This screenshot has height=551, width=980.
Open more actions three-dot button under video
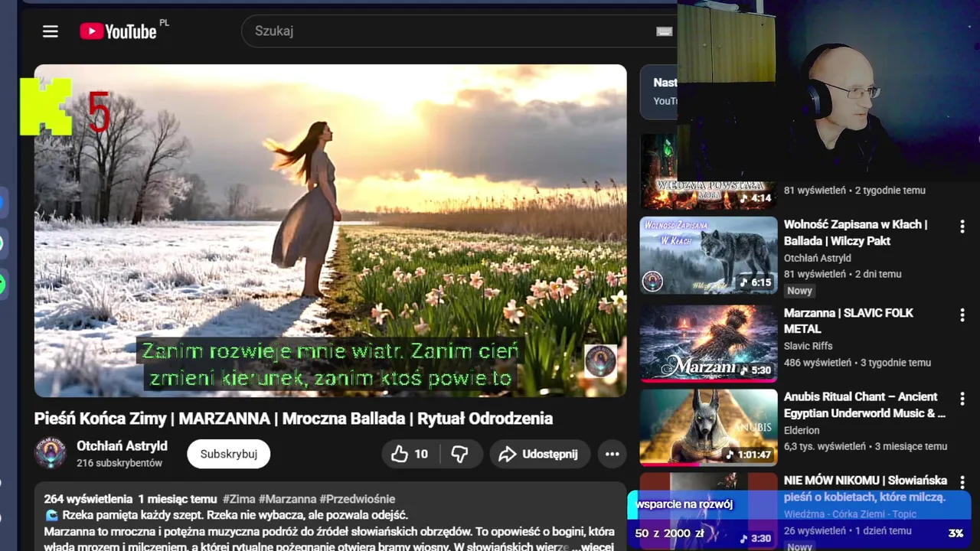pyautogui.click(x=612, y=454)
